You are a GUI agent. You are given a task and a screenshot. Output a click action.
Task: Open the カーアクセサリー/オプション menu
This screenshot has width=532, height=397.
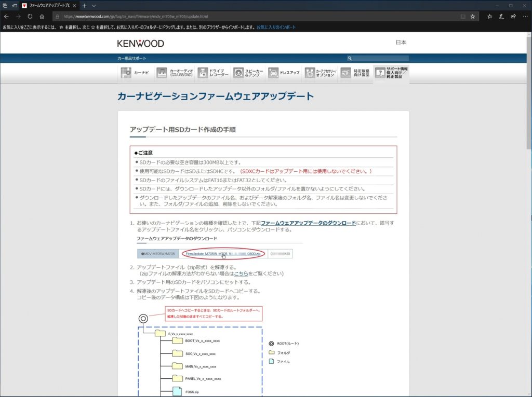tap(320, 73)
